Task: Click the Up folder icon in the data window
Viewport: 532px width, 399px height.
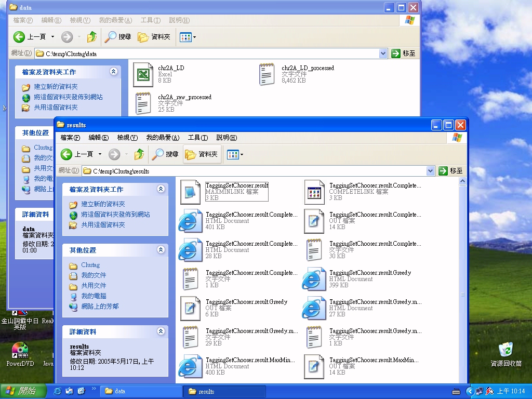Action: pyautogui.click(x=91, y=37)
